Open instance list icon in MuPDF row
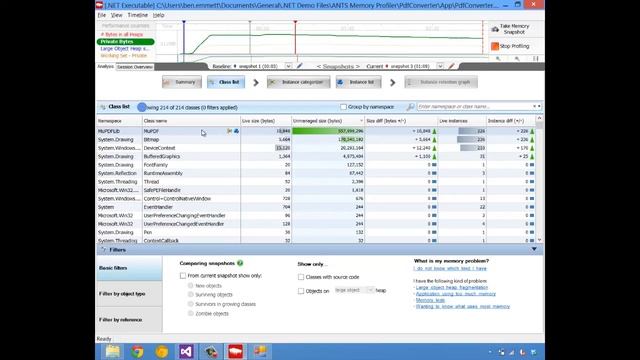Screen dimensions: 640x360 click(236, 131)
